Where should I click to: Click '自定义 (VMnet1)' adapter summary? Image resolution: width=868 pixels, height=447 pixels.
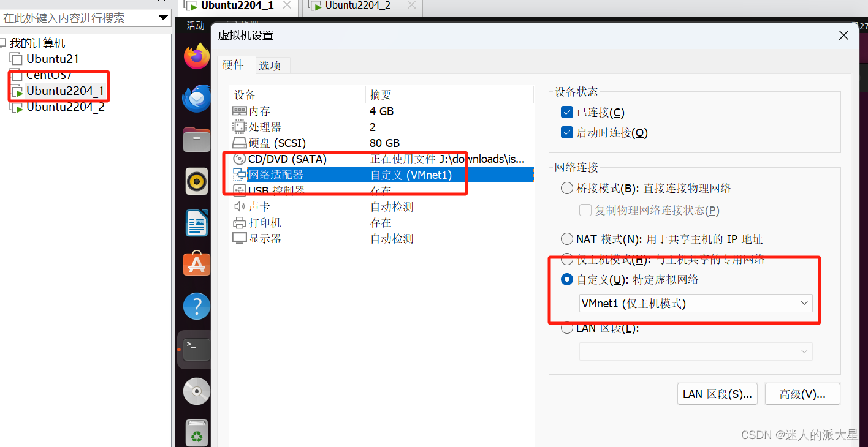click(x=411, y=175)
